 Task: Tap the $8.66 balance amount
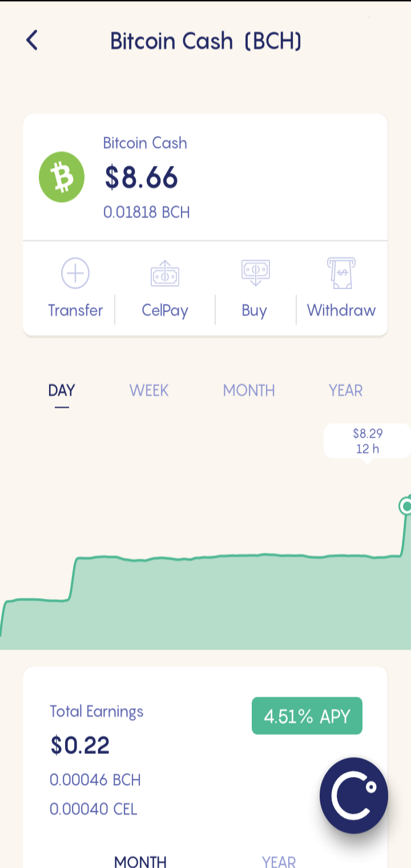click(x=142, y=178)
